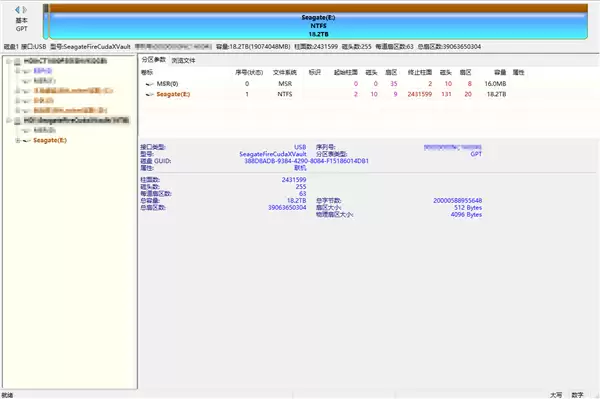Click the 20000588955648 total bytes value
600x399 pixels.
pos(458,200)
